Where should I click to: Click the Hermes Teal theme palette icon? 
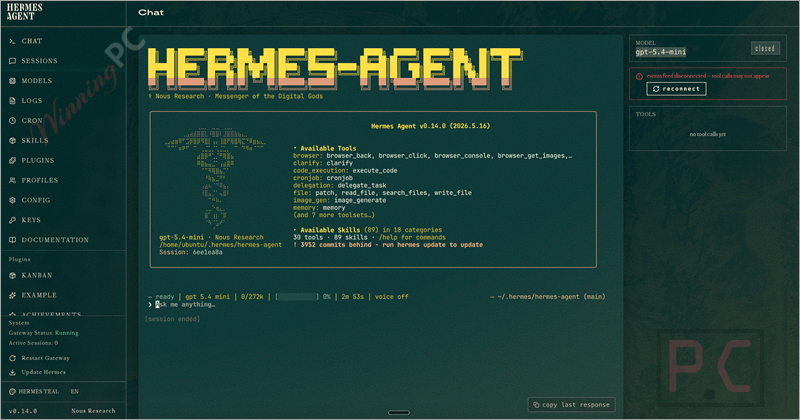point(12,391)
